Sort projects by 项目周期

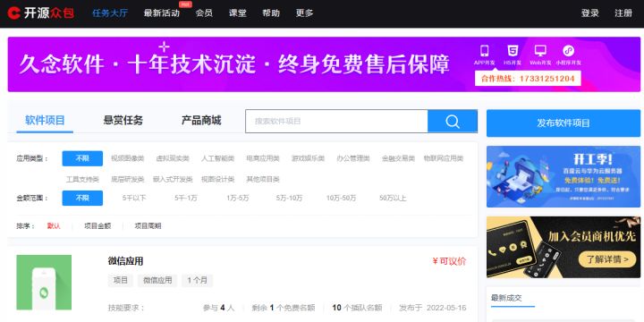pyautogui.click(x=148, y=226)
